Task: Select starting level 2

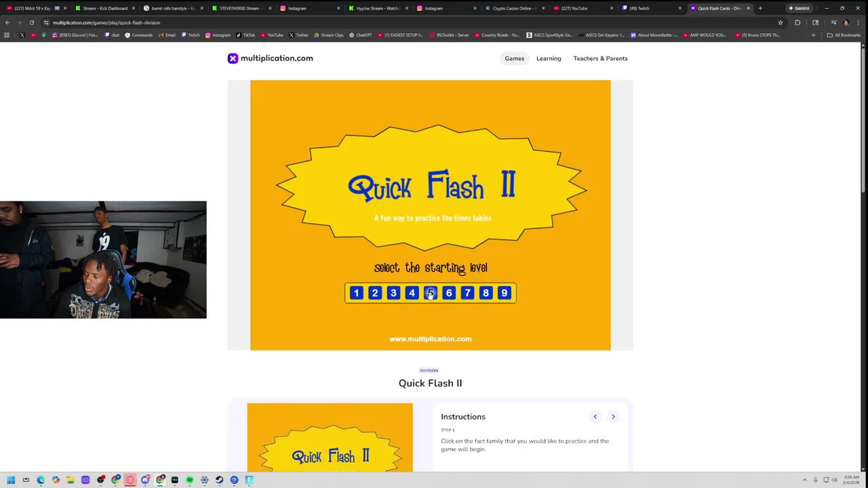Action: pos(374,293)
